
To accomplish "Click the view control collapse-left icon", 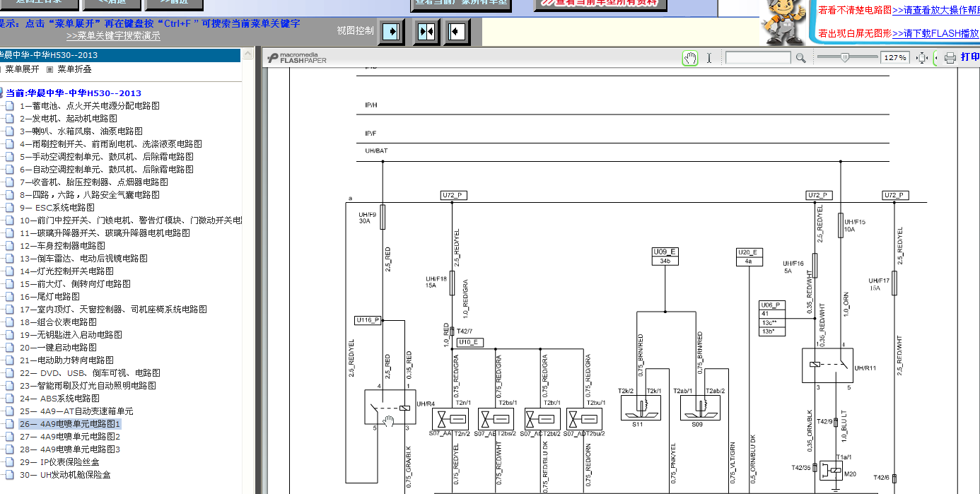I will click(457, 32).
